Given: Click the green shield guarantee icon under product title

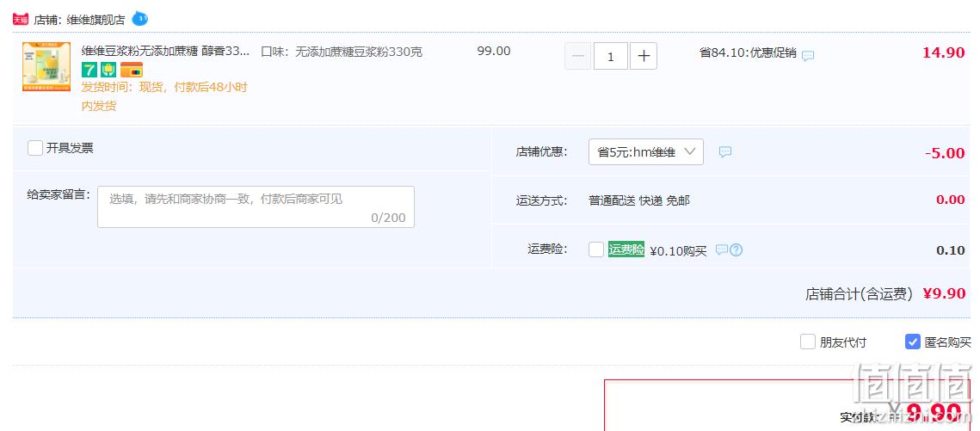Looking at the screenshot, I should 108,70.
